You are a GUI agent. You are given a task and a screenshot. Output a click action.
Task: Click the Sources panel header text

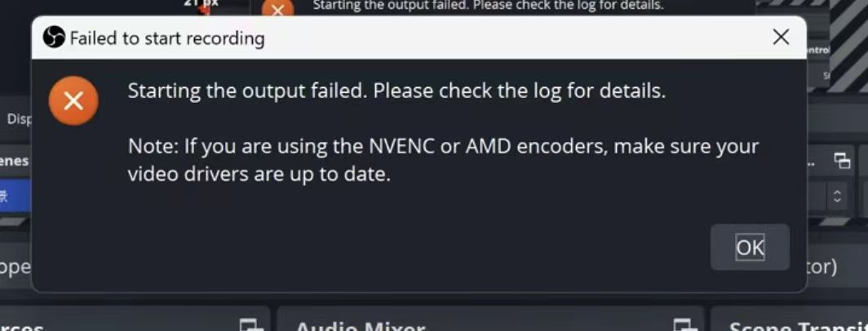point(21,326)
